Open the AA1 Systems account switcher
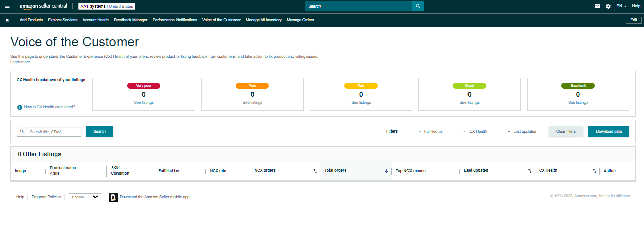Screen dimensions: 644x225 pyautogui.click(x=106, y=6)
